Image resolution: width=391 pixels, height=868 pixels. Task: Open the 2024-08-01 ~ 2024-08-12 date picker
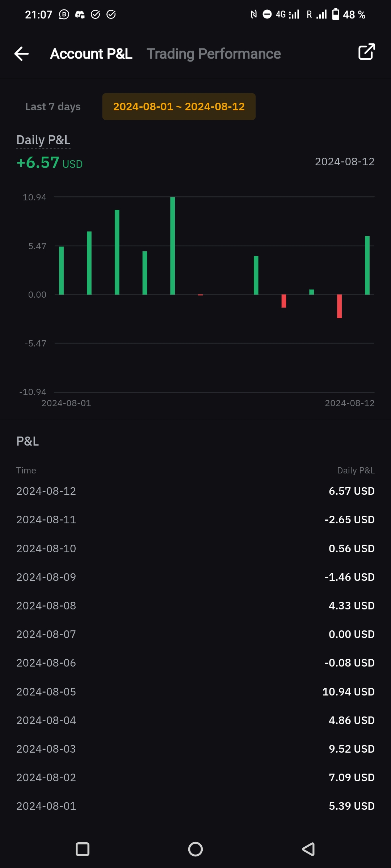(x=179, y=107)
